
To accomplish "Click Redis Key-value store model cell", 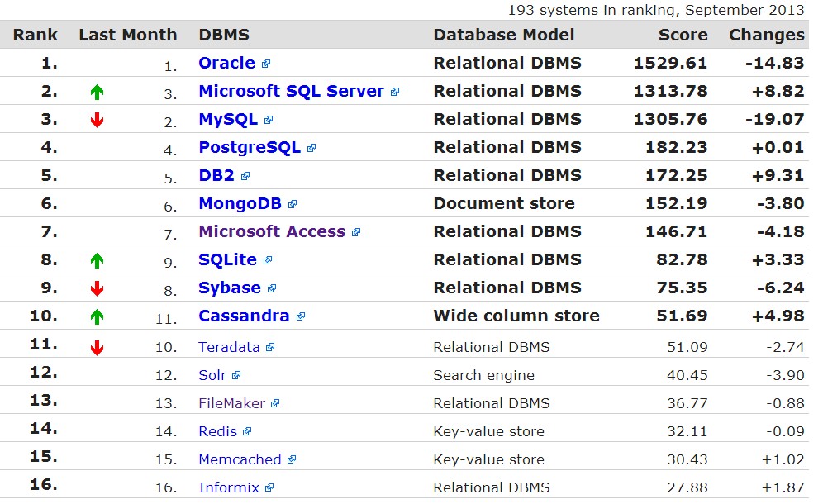I will [x=488, y=431].
